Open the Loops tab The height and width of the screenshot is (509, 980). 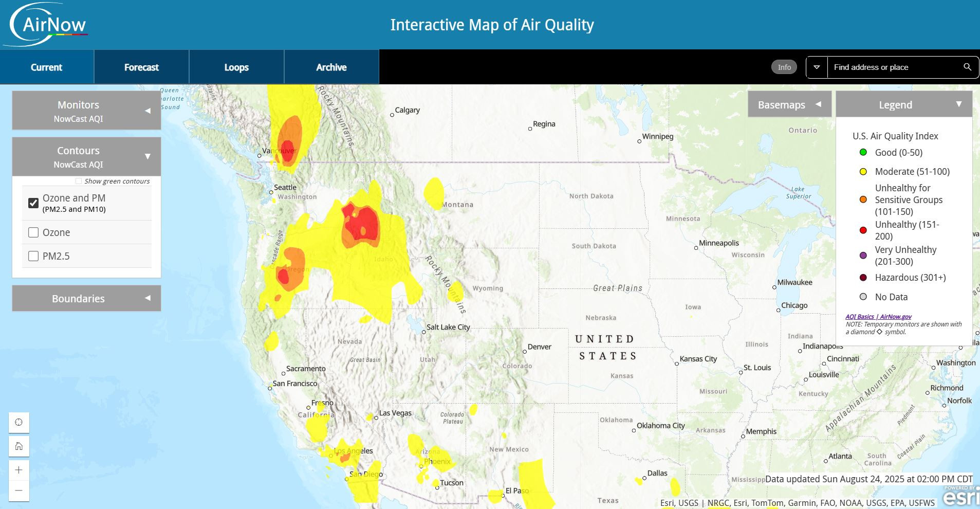[x=236, y=67]
